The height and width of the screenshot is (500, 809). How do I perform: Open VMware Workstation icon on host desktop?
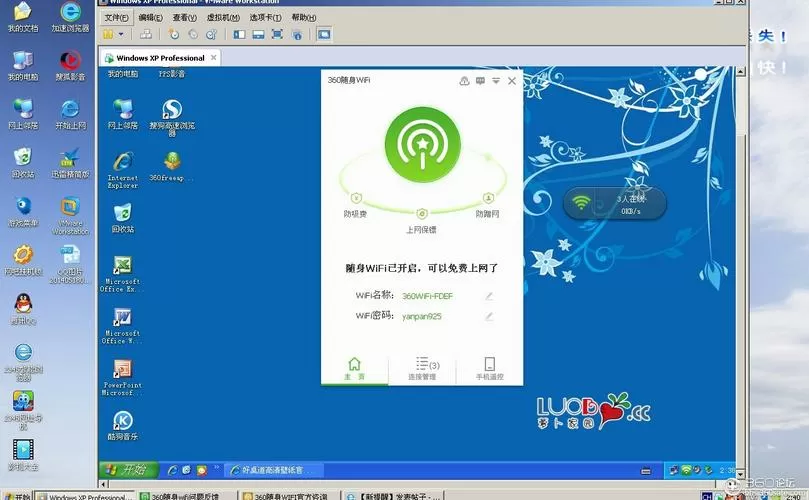(70, 216)
